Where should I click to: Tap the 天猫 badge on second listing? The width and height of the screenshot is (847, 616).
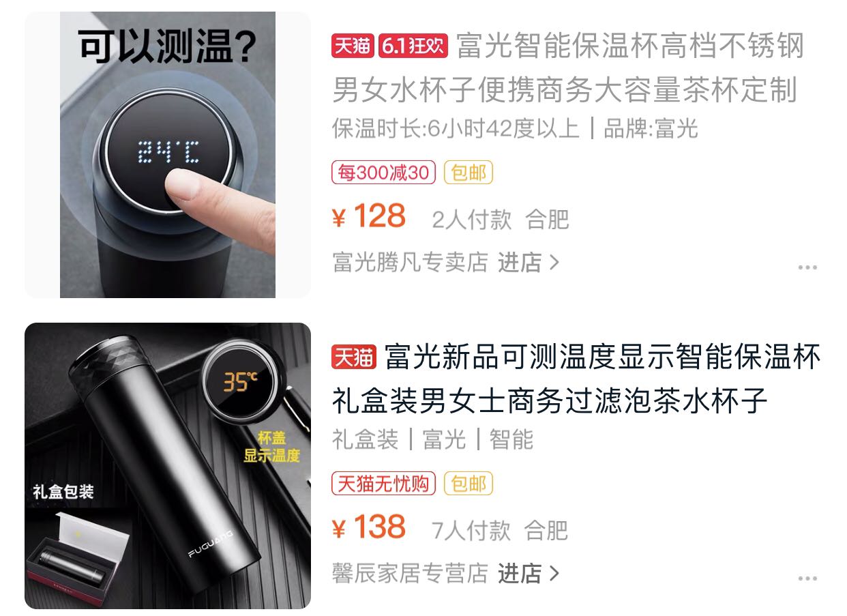coord(353,357)
